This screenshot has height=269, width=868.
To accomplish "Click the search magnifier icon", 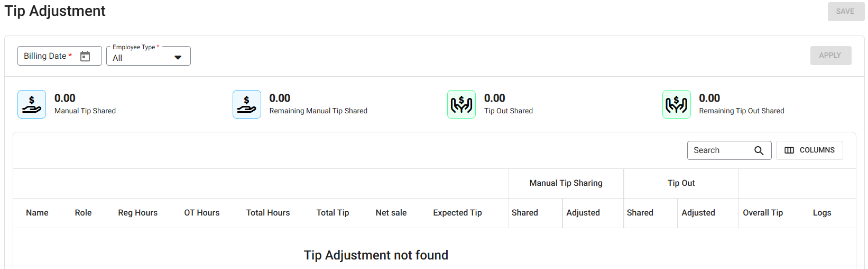I will click(x=759, y=150).
